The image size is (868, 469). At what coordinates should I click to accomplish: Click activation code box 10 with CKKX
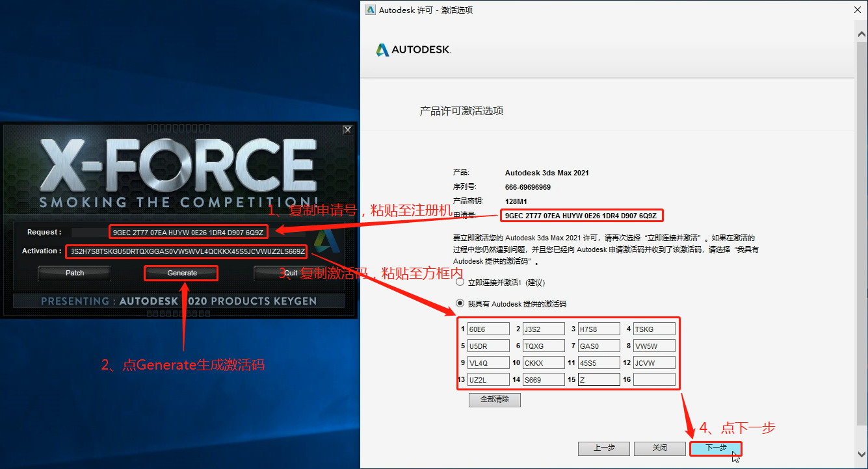(544, 363)
